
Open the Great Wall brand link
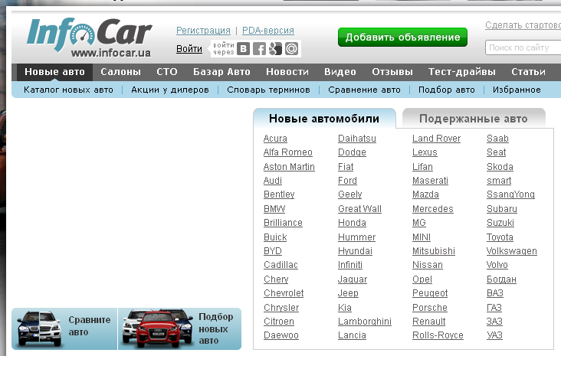359,209
